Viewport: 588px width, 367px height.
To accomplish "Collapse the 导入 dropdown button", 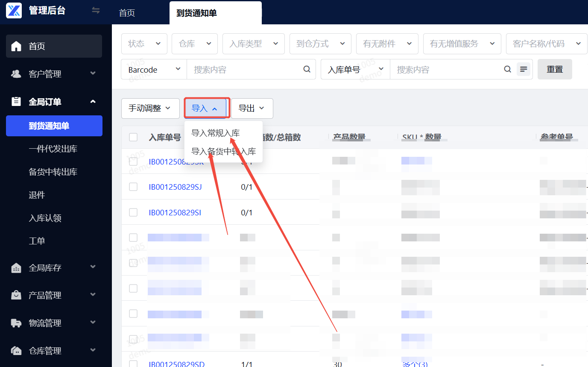I will point(205,109).
